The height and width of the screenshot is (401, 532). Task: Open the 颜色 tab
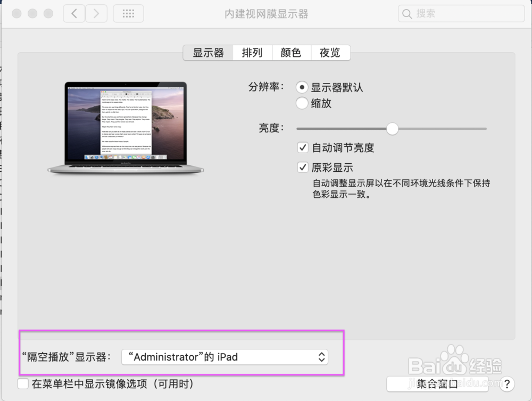[292, 53]
